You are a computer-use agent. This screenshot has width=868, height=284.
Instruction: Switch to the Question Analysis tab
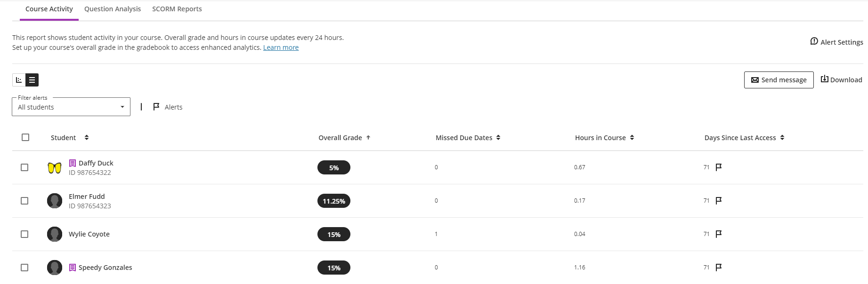coord(112,8)
